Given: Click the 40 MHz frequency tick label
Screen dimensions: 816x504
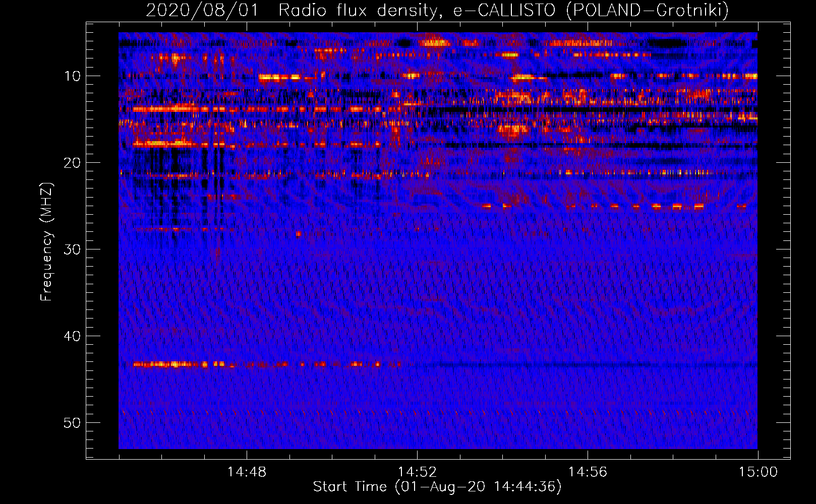Looking at the screenshot, I should (x=72, y=336).
